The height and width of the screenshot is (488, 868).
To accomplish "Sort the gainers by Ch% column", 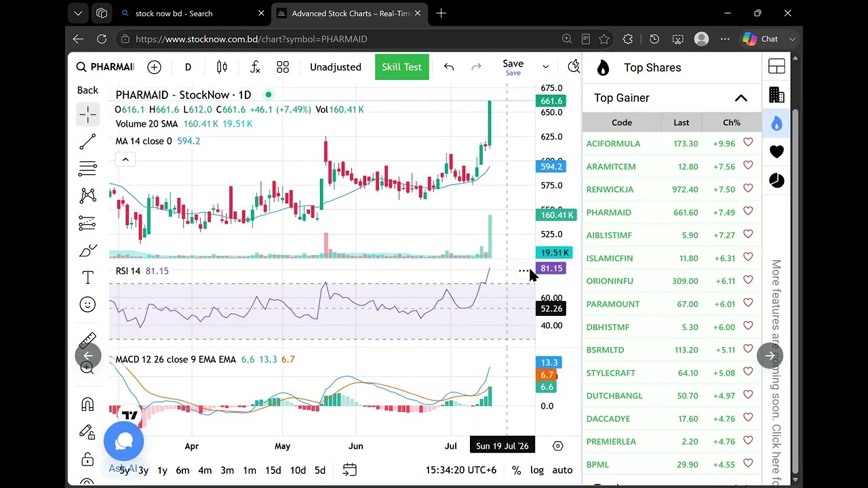I will coord(731,123).
